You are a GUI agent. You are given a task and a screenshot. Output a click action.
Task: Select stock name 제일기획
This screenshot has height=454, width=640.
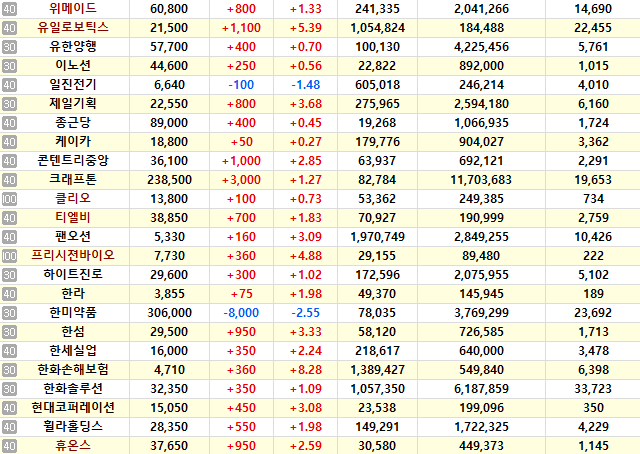pyautogui.click(x=73, y=103)
